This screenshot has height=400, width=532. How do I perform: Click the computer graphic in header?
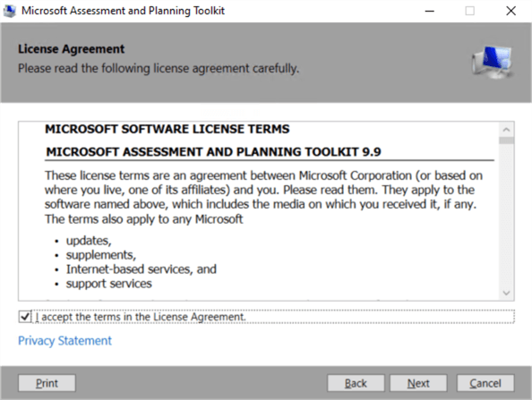tap(492, 62)
